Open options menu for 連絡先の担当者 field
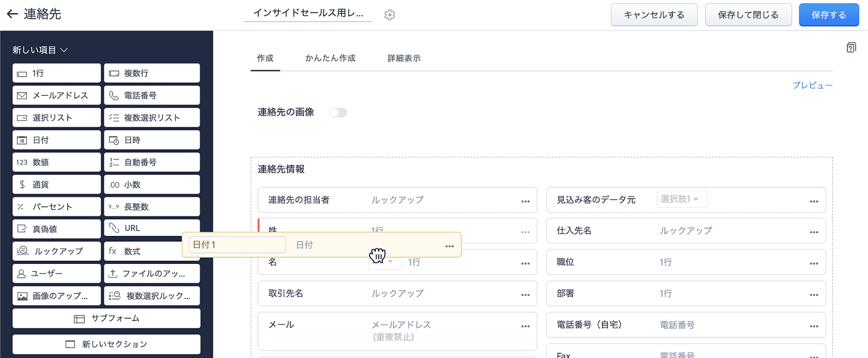 [525, 201]
